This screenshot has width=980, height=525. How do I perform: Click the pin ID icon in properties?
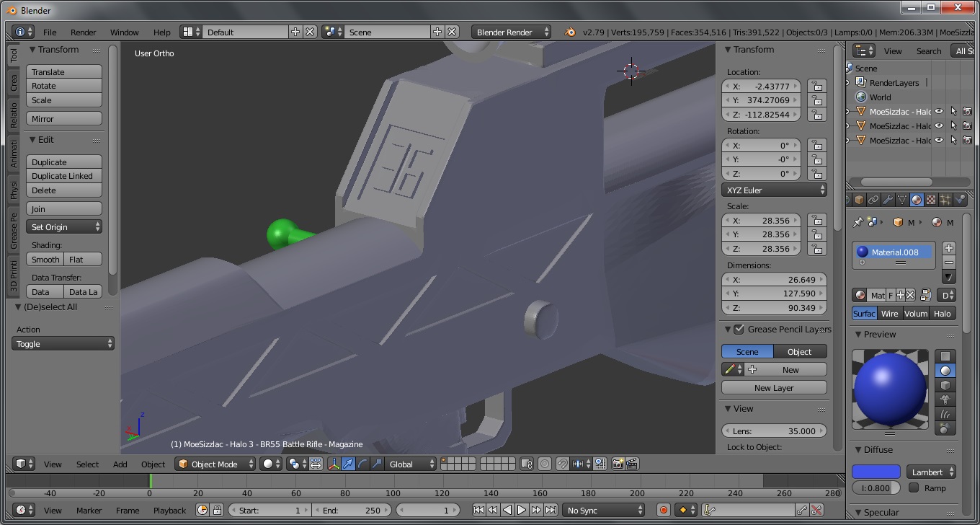click(857, 222)
